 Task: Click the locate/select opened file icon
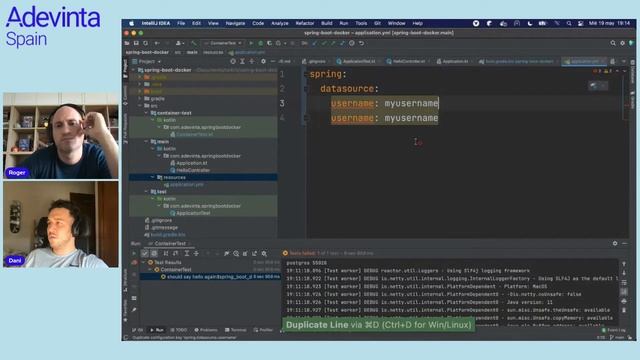point(233,62)
